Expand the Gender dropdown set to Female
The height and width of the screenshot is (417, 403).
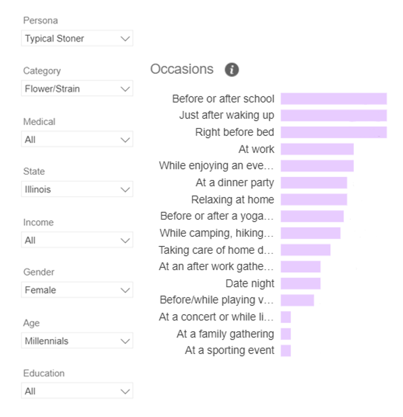click(77, 290)
